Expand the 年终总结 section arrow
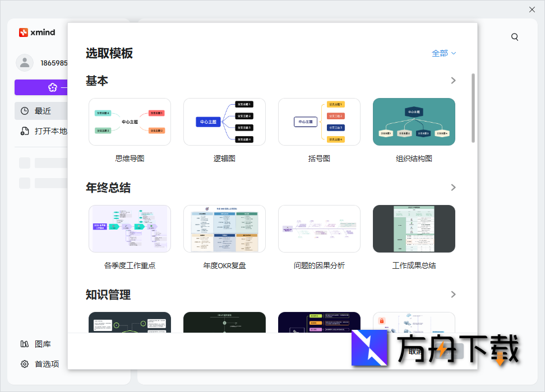This screenshot has height=392, width=545. [x=453, y=188]
